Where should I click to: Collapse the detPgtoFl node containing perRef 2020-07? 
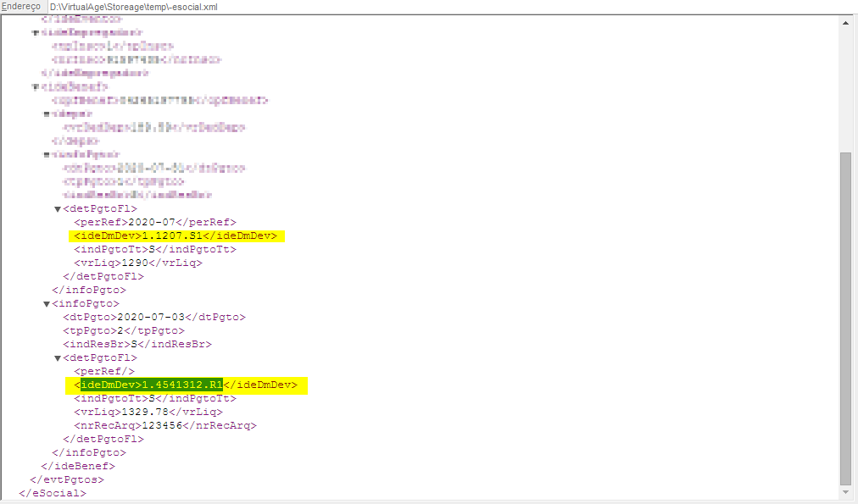coord(58,209)
